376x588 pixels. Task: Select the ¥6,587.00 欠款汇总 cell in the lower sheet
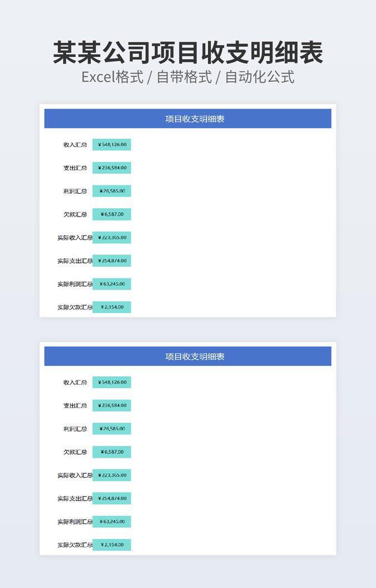(112, 452)
